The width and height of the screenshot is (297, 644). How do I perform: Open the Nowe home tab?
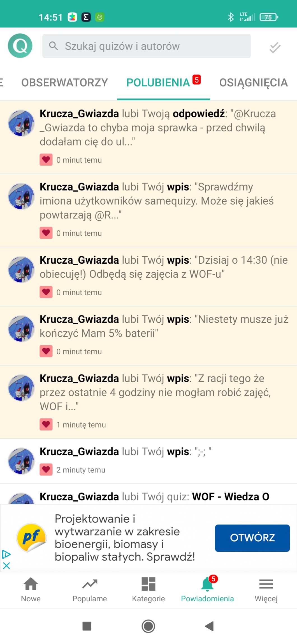click(31, 590)
